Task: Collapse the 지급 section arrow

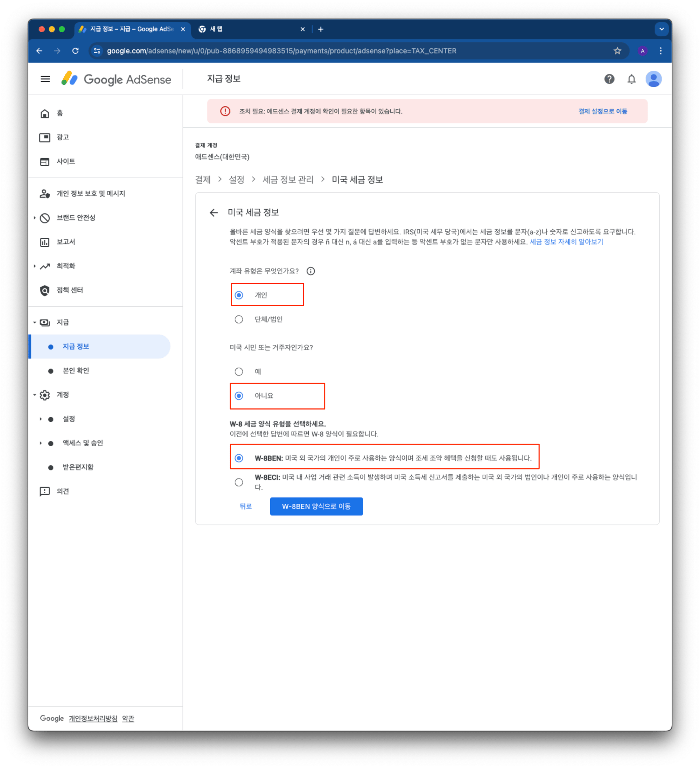Action: (x=34, y=323)
